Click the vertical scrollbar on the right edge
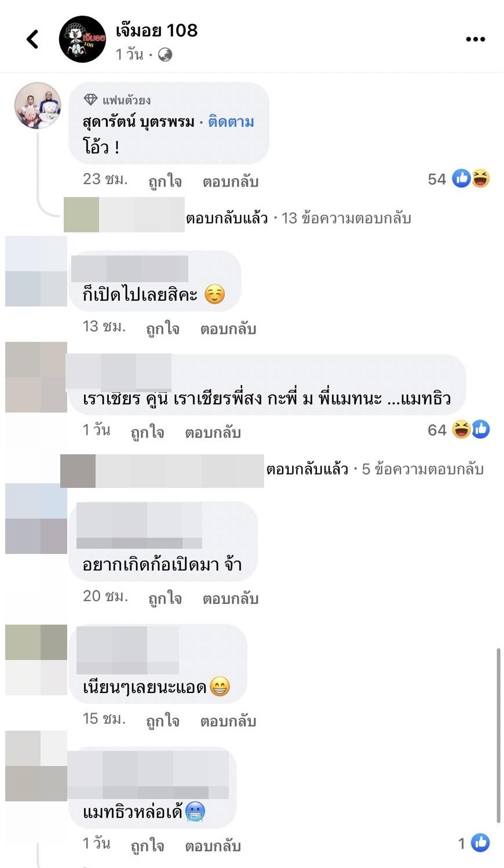 click(x=498, y=735)
